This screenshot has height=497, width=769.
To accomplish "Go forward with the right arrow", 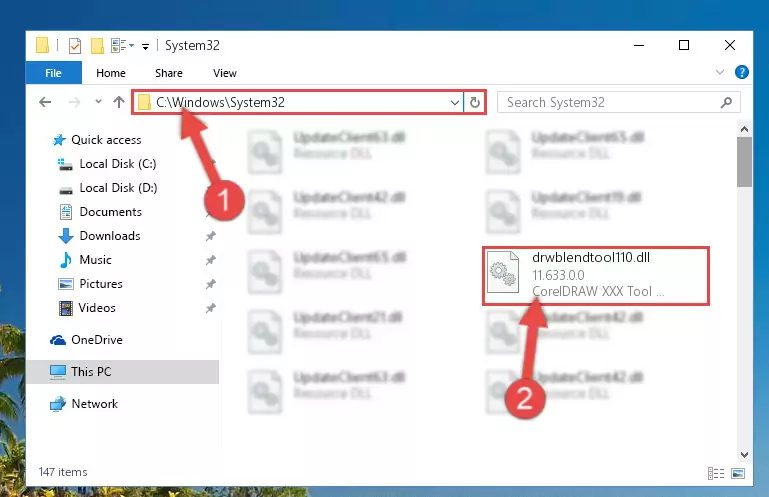I will click(75, 102).
